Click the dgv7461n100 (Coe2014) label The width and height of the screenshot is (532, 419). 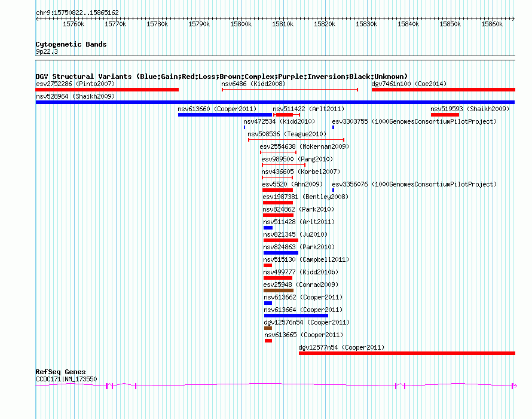(409, 84)
